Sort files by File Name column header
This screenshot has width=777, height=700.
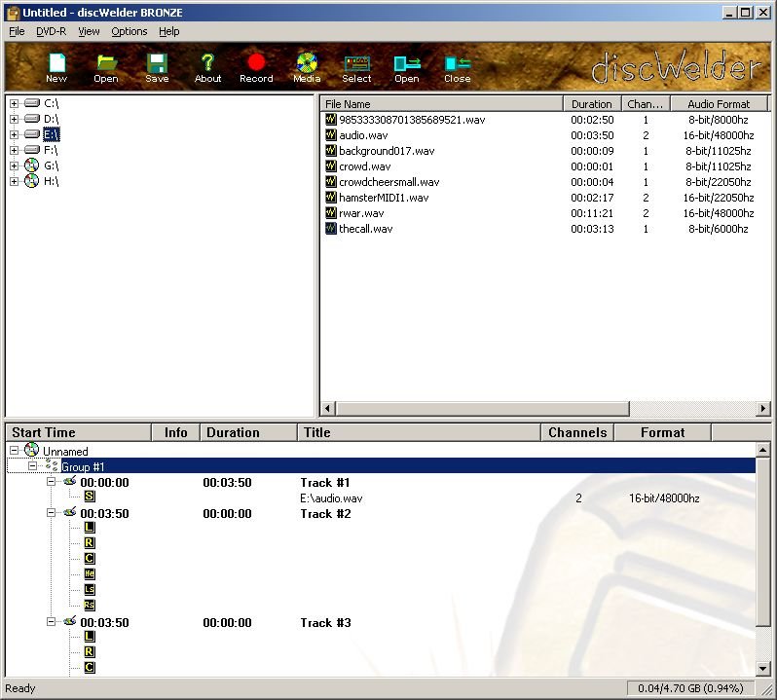(x=442, y=104)
